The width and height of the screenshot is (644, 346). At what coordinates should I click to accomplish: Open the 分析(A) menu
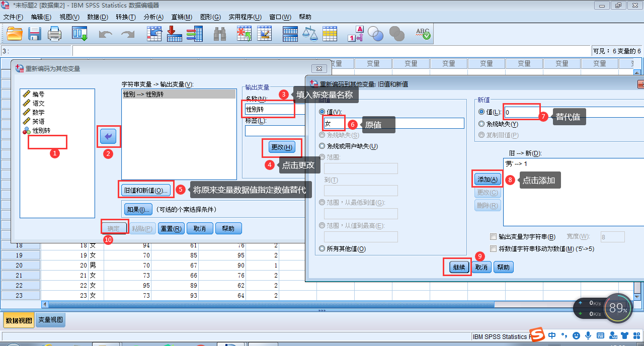[153, 17]
